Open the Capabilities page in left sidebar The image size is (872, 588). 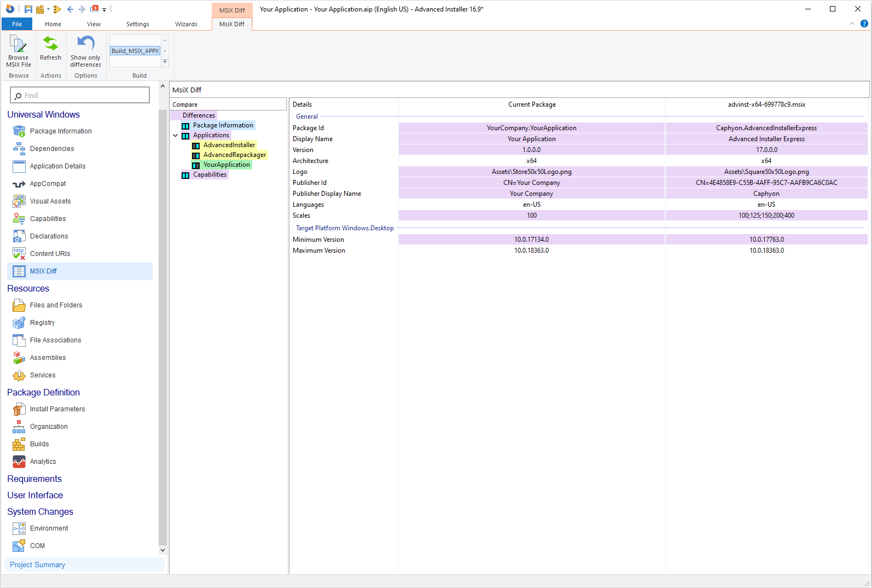click(x=48, y=219)
